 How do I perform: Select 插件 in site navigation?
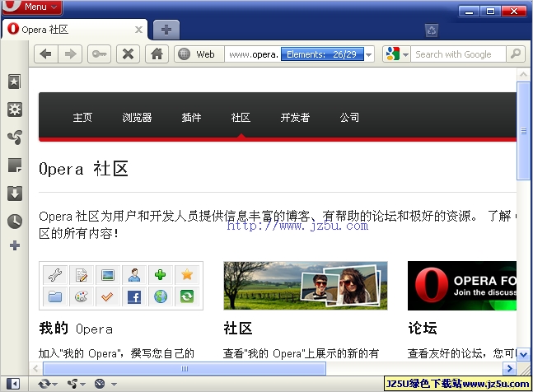pos(191,118)
